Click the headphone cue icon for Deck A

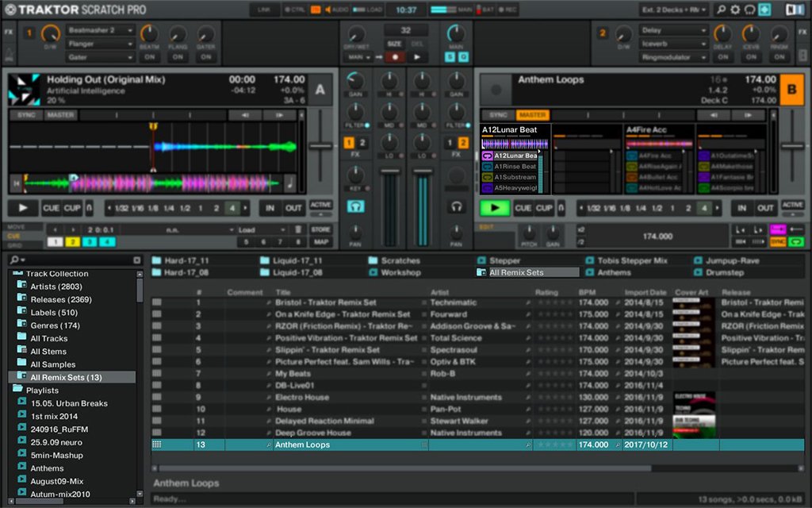[x=355, y=206]
